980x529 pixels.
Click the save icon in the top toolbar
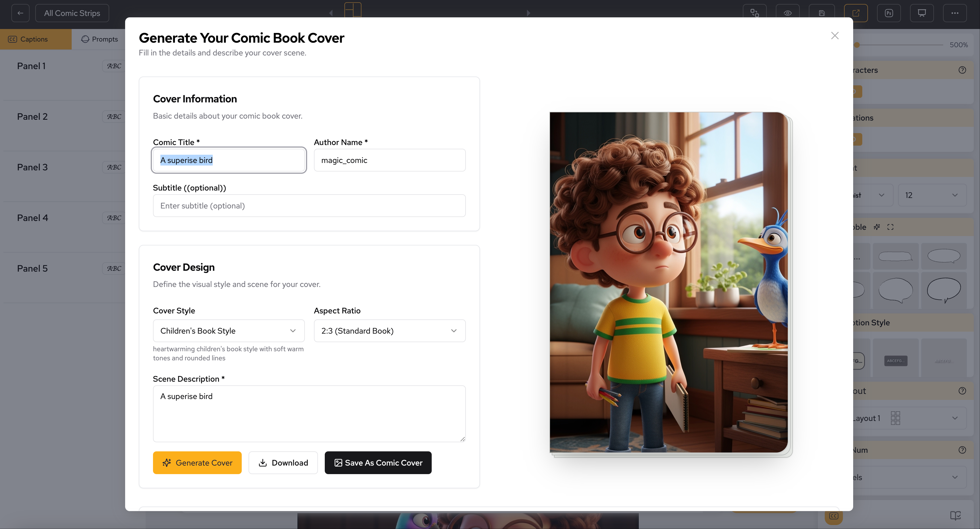821,13
